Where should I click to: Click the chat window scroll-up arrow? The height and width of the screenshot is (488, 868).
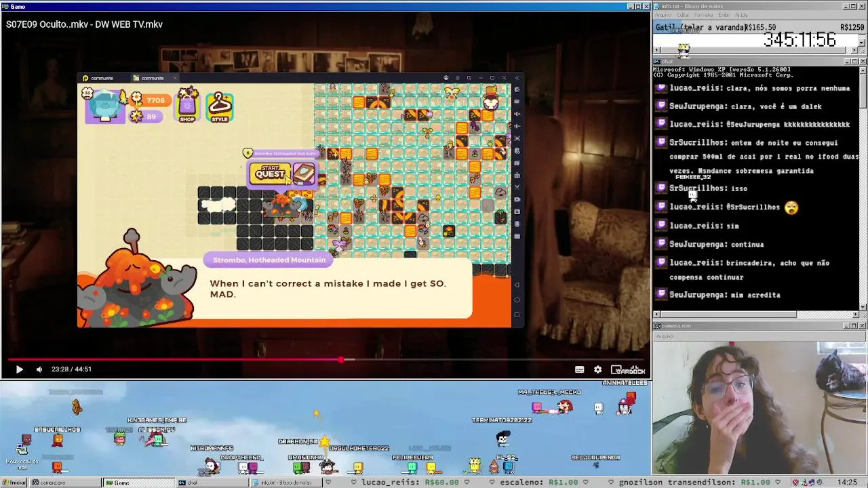[863, 70]
